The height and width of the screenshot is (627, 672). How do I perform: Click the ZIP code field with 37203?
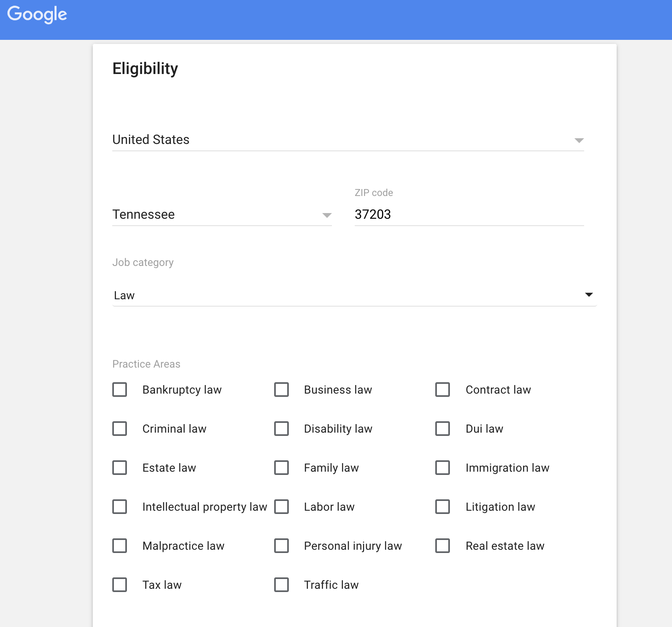[469, 215]
